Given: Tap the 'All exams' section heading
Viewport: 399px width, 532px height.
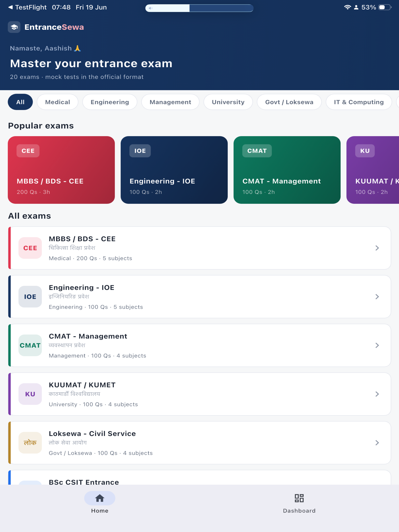Looking at the screenshot, I should [x=30, y=216].
